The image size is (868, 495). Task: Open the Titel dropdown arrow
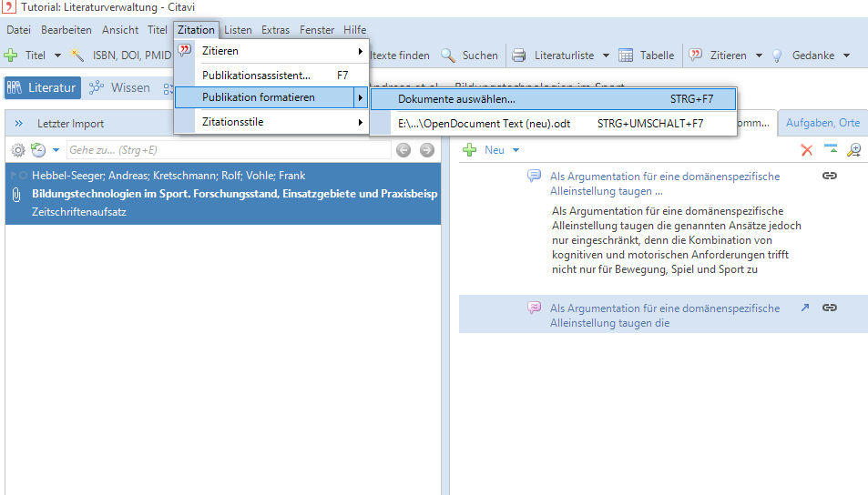click(x=57, y=56)
